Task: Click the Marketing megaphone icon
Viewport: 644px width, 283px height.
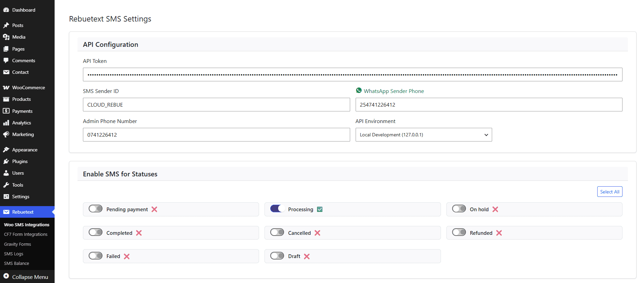Action: (x=6, y=134)
